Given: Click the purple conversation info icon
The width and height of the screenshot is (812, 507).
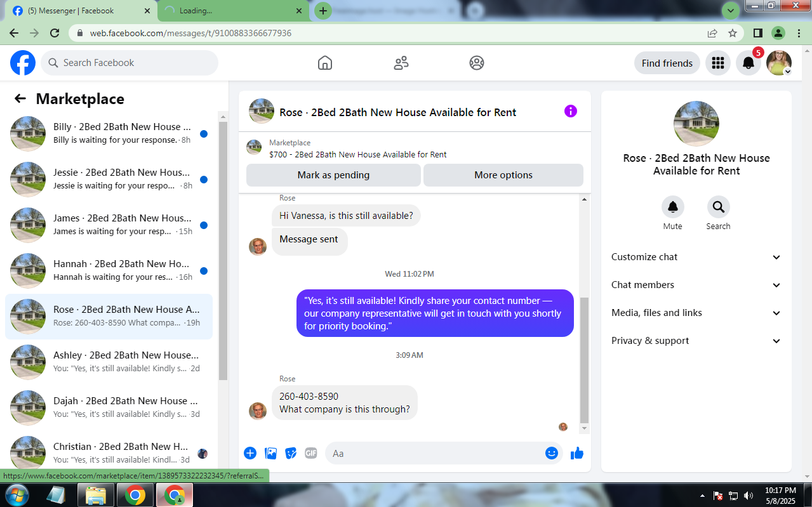Looking at the screenshot, I should (x=571, y=112).
